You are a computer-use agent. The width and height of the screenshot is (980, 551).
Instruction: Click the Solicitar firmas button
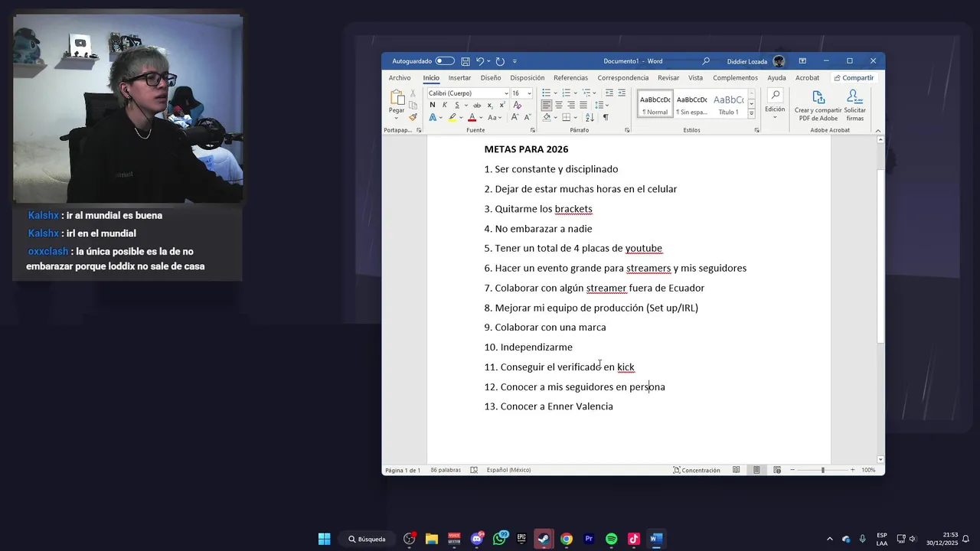[x=855, y=106]
